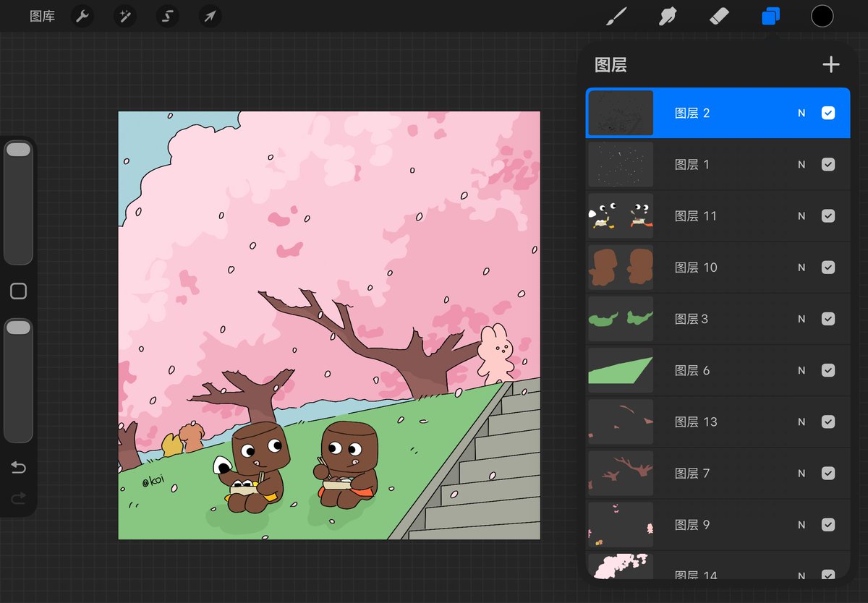Hide 图层 1 via its checkbox
This screenshot has height=603, width=868.
pyautogui.click(x=828, y=164)
